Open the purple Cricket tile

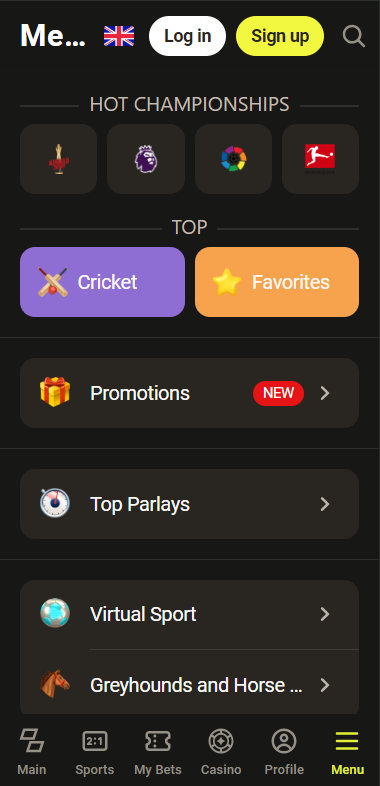(102, 282)
